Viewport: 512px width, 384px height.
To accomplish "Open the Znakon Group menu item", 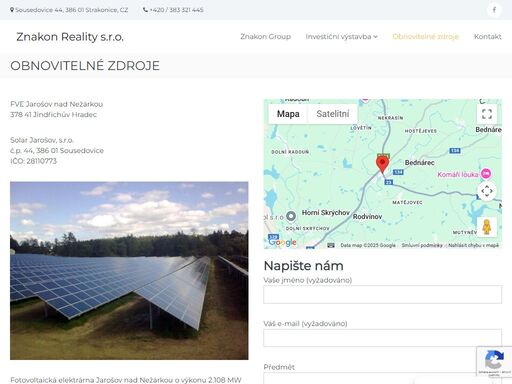I will [265, 37].
